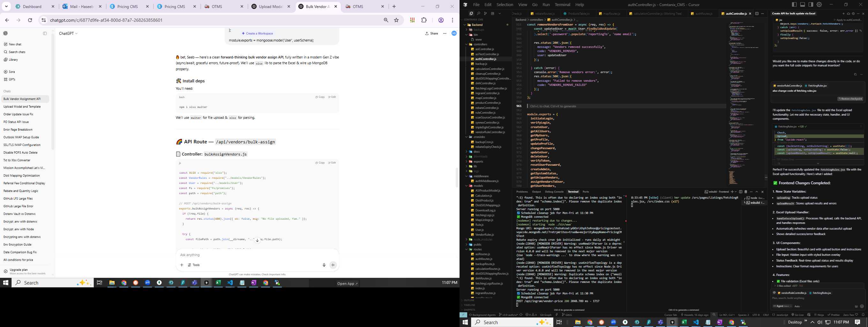This screenshot has height=327, width=868.
Task: Open ChatGPT conversation options (three dots)
Action: click(x=445, y=34)
